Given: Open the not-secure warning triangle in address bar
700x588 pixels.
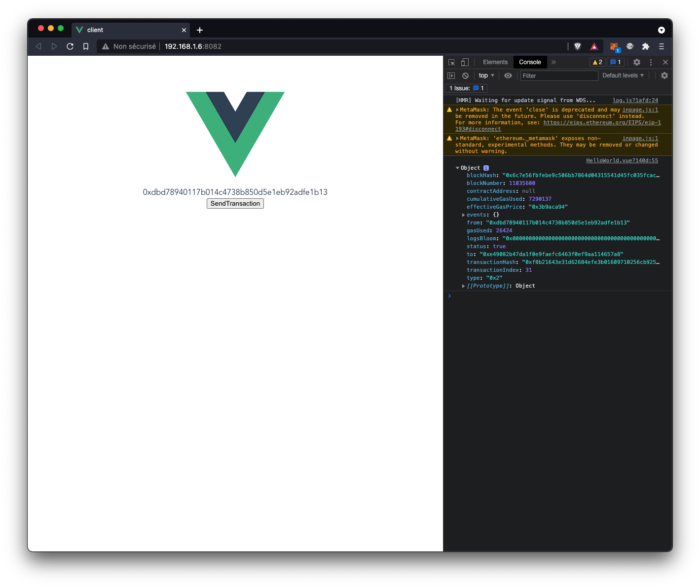Looking at the screenshot, I should pos(105,46).
